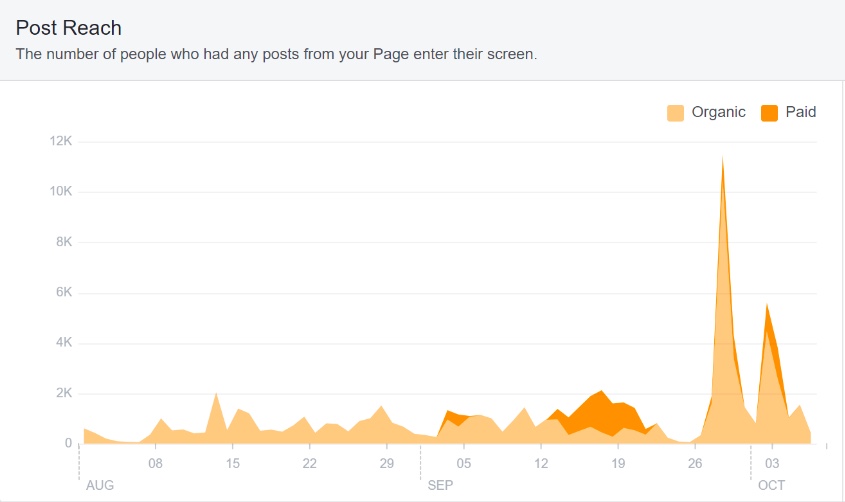Click the 22 date axis label
845x502 pixels.
(309, 463)
